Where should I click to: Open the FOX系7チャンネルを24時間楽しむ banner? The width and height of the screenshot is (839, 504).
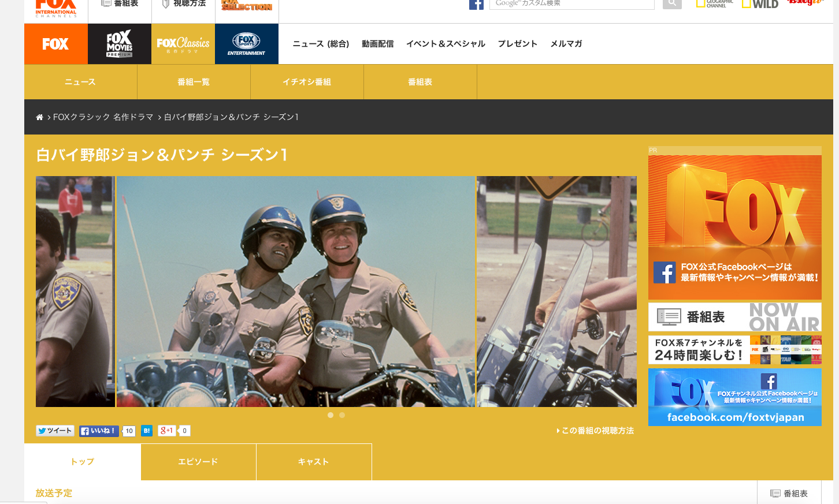point(735,350)
